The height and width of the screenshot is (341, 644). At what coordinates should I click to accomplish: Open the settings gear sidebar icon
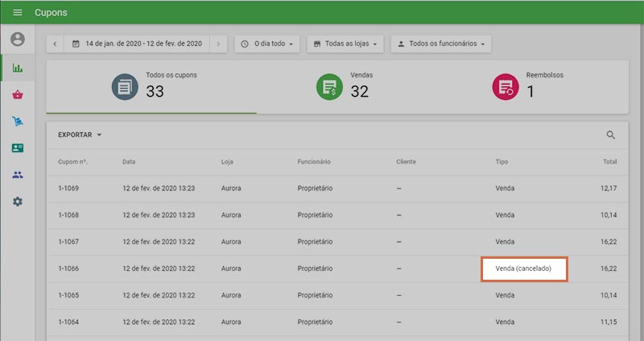(17, 202)
